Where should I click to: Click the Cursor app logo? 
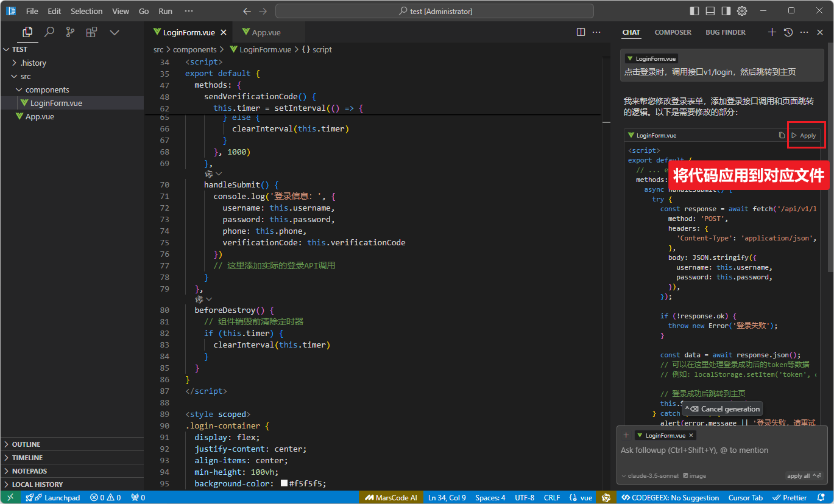pyautogui.click(x=10, y=11)
